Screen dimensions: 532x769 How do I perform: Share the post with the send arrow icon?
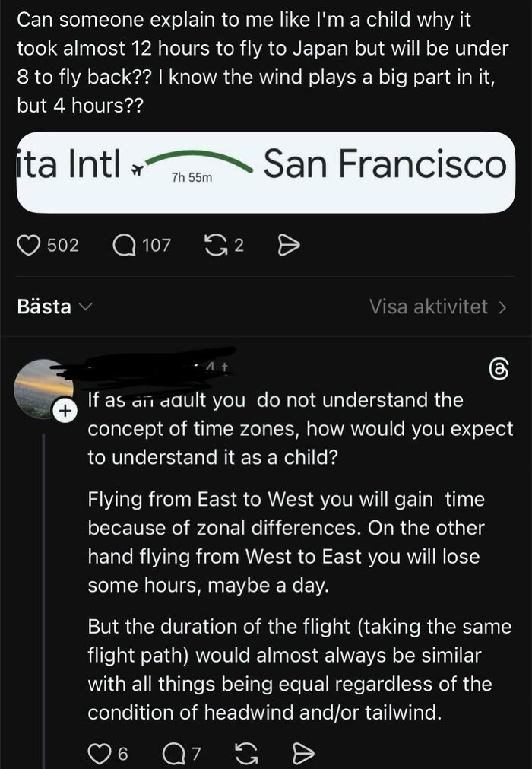(x=287, y=243)
